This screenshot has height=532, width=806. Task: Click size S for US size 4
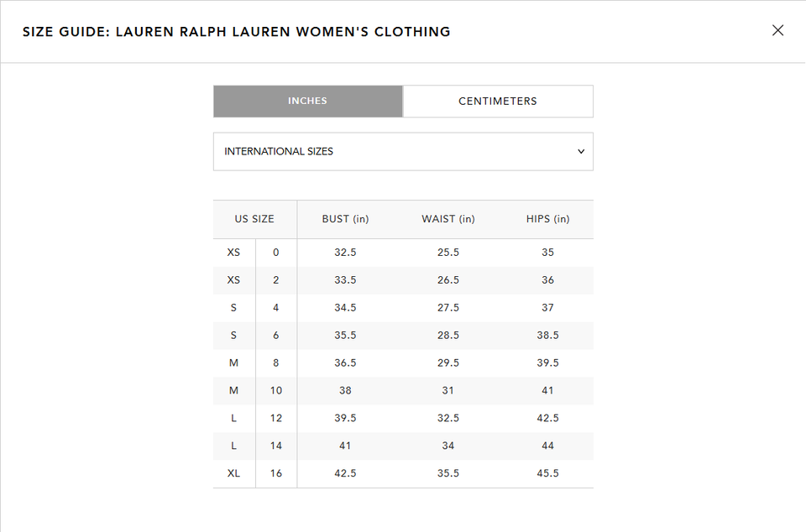pos(233,307)
